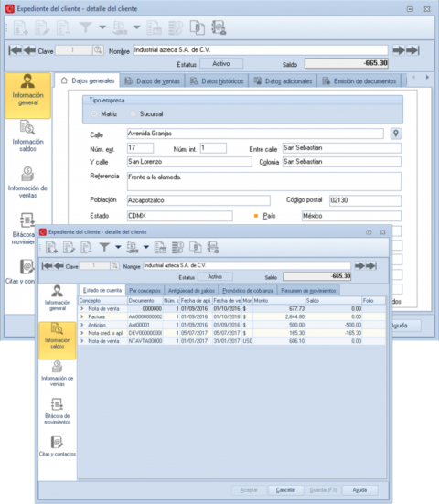Switch to the Antigüedad de saldos tab
The width and height of the screenshot is (439, 504).
click(x=191, y=291)
